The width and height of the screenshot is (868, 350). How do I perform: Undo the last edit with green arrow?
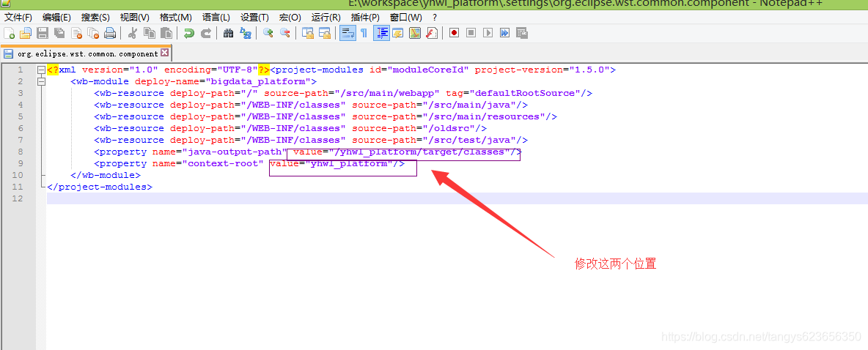click(x=188, y=33)
